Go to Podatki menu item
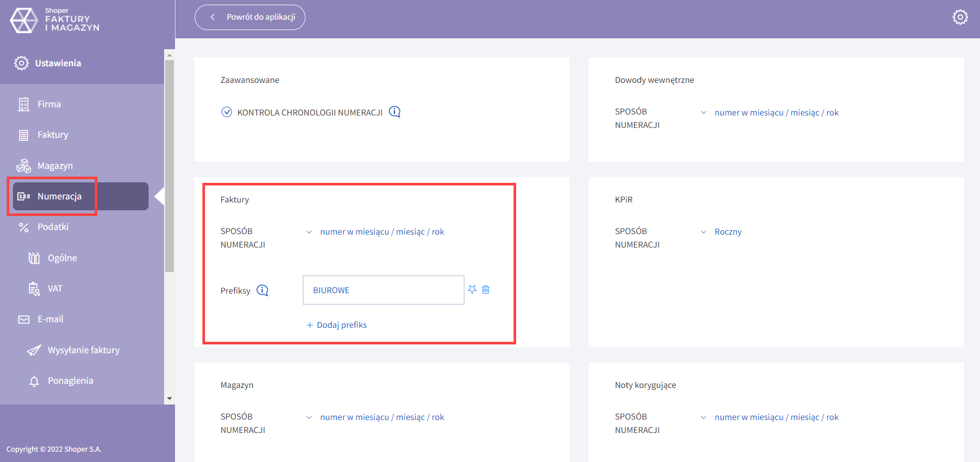 (x=53, y=227)
